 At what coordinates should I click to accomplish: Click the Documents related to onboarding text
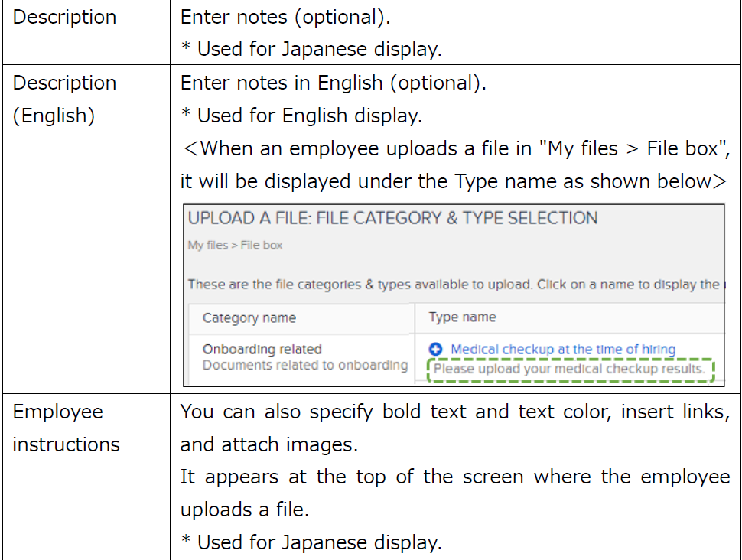pyautogui.click(x=304, y=365)
